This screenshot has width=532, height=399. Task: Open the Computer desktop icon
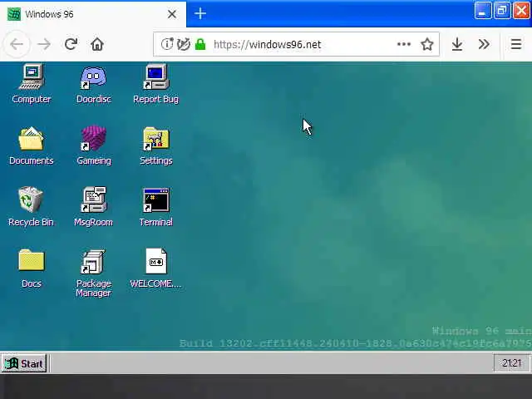click(32, 84)
